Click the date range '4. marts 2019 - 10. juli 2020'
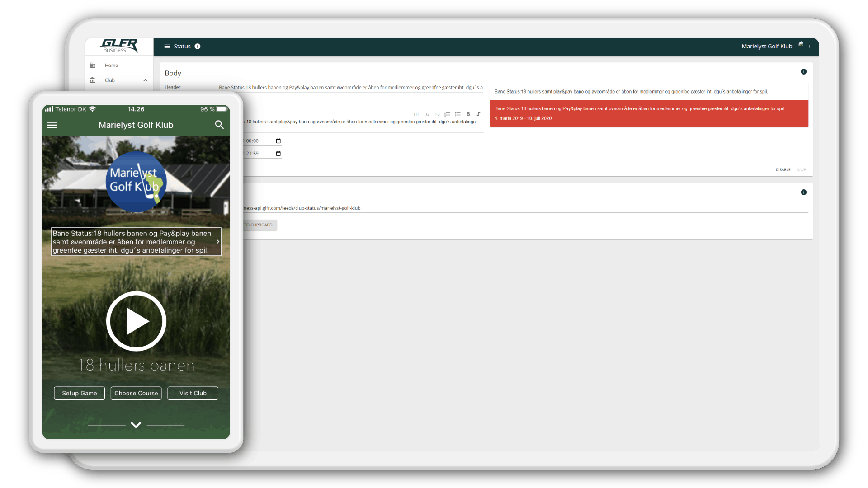 point(523,118)
